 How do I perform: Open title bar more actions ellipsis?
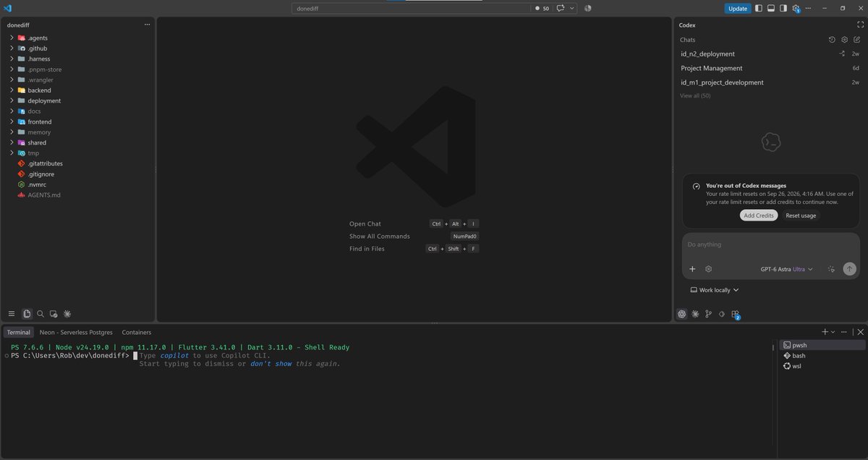click(807, 8)
